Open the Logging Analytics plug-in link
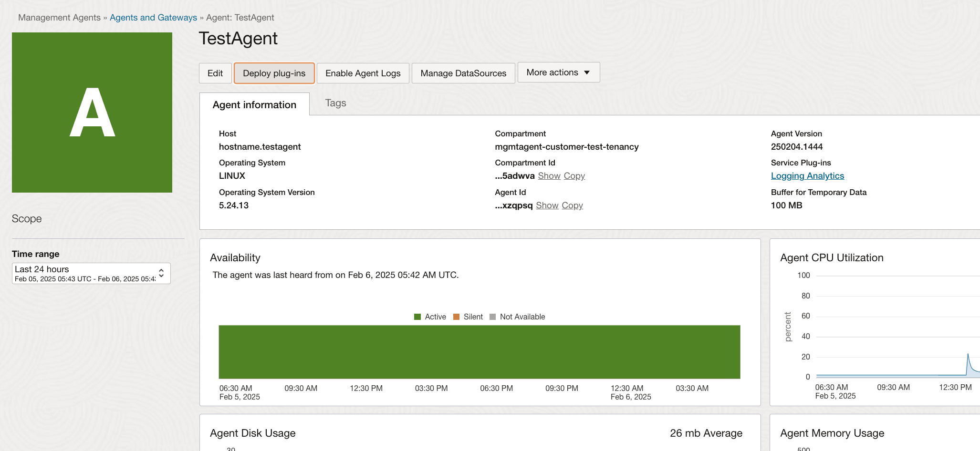The image size is (980, 451). (x=807, y=175)
